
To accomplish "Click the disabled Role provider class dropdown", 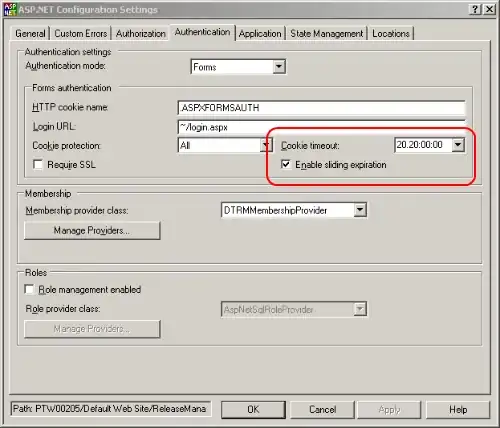I will click(x=294, y=309).
